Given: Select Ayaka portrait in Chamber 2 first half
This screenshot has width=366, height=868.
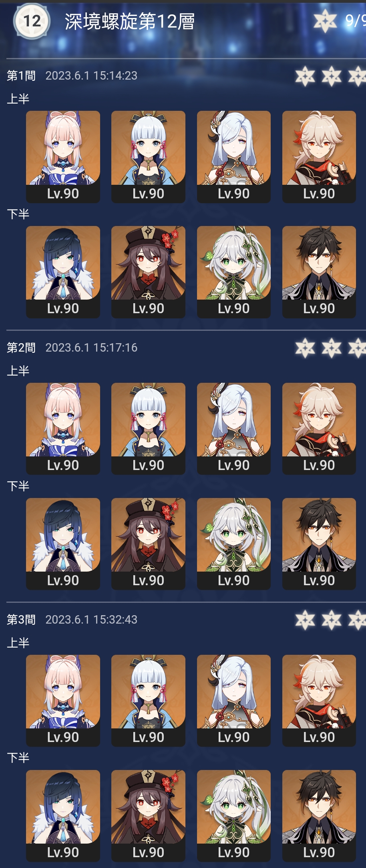Looking at the screenshot, I should (148, 429).
